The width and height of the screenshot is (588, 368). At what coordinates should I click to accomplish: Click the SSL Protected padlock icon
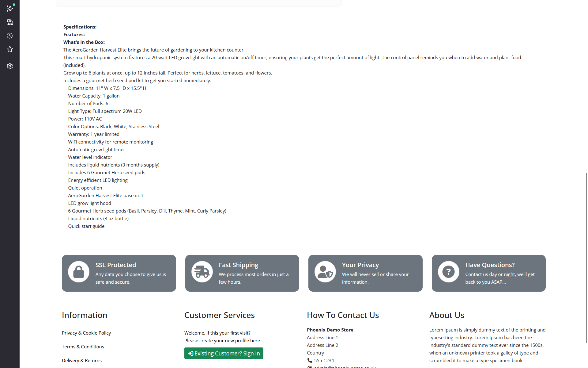click(79, 272)
